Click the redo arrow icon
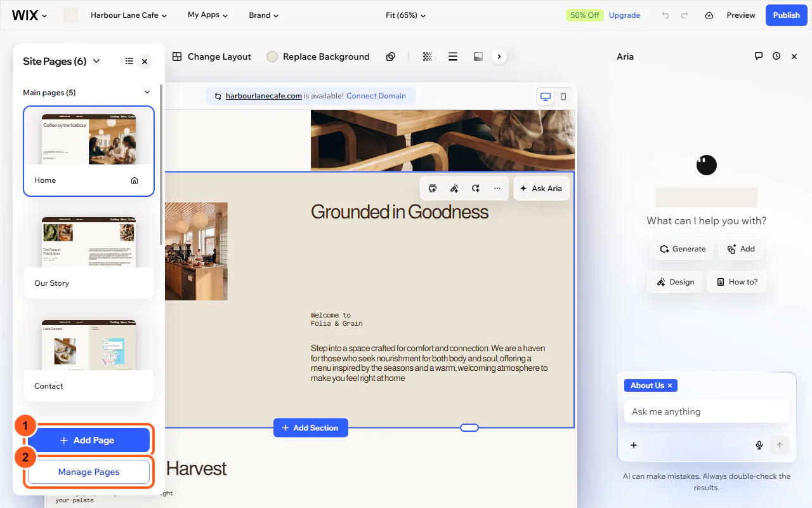812x508 pixels. pos(684,15)
